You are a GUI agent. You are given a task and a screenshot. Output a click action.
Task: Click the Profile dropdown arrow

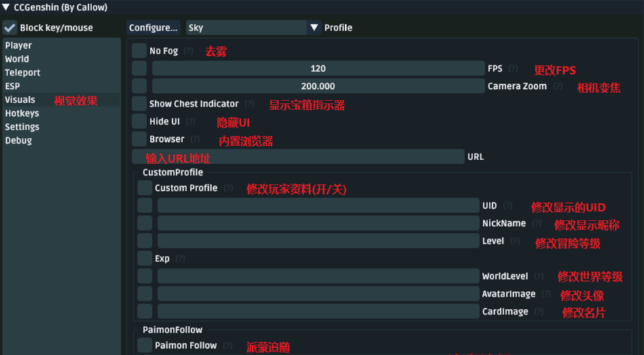(315, 28)
